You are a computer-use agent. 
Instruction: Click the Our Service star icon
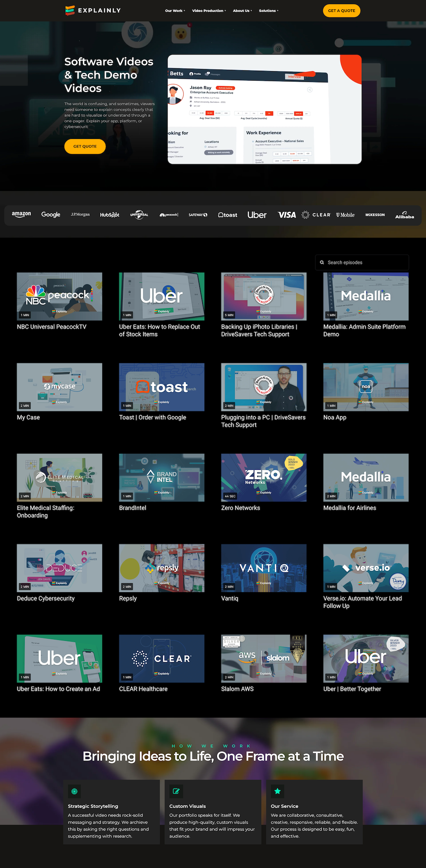277,791
